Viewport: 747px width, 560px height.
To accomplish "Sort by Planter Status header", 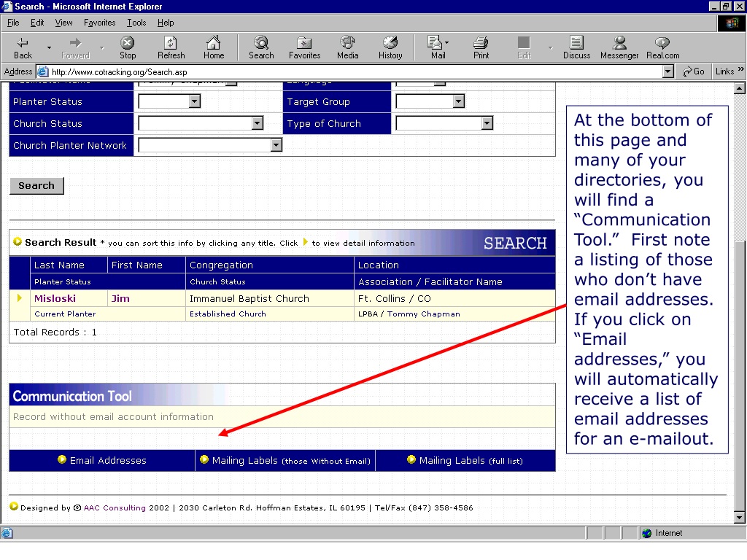I will coord(63,281).
